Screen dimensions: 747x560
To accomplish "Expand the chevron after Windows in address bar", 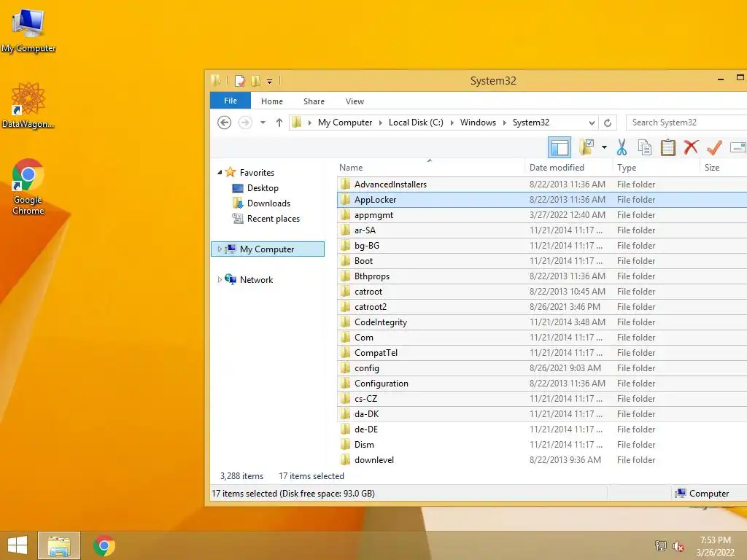I will coord(505,122).
